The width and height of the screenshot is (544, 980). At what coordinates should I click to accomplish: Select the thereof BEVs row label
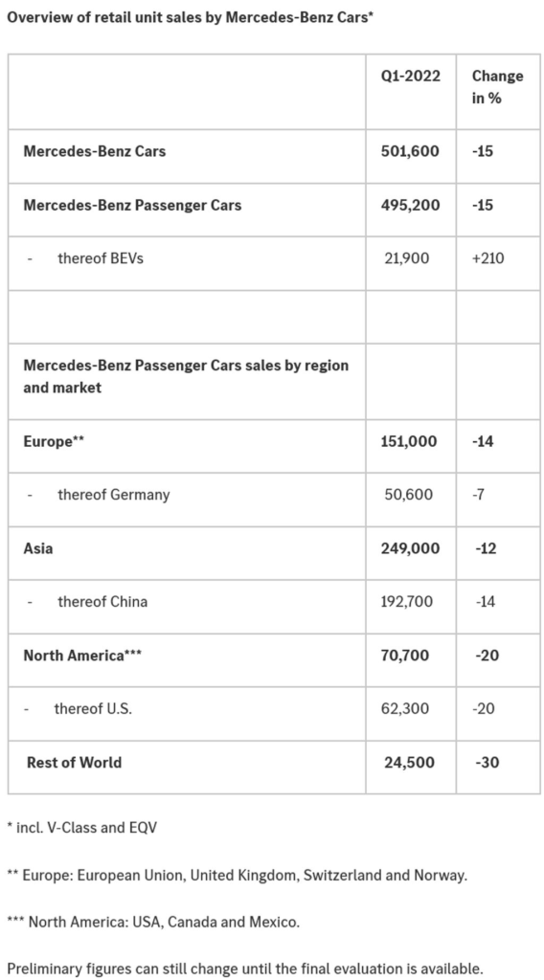coord(100,257)
